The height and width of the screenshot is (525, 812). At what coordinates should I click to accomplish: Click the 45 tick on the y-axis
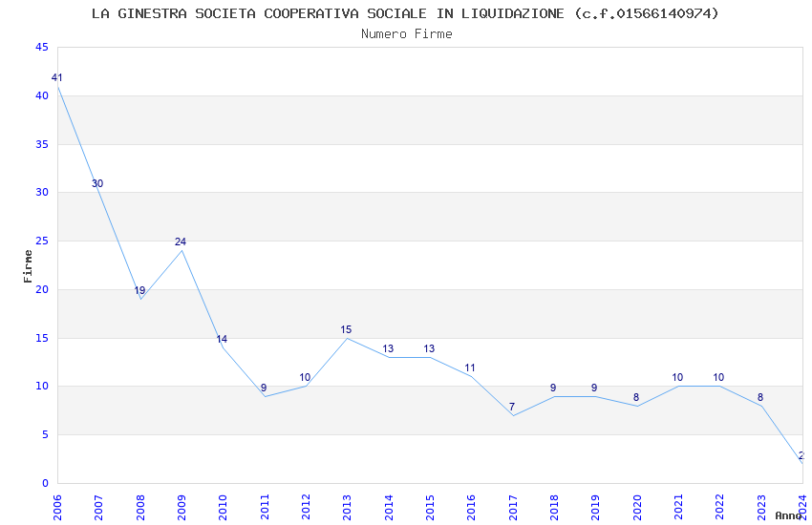(x=41, y=48)
